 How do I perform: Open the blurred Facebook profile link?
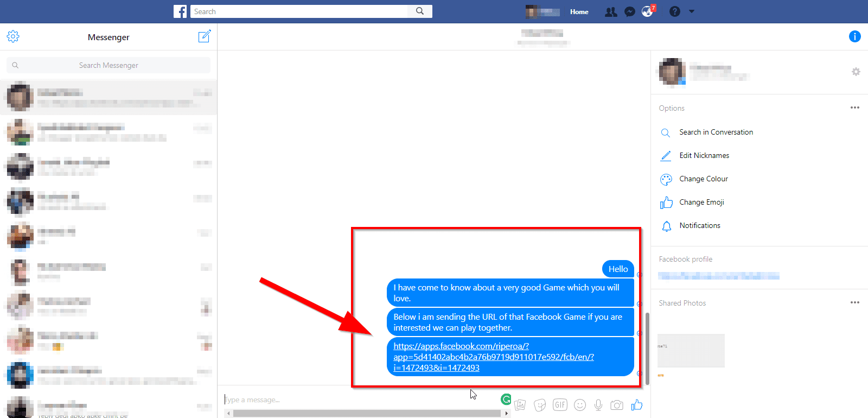click(719, 276)
